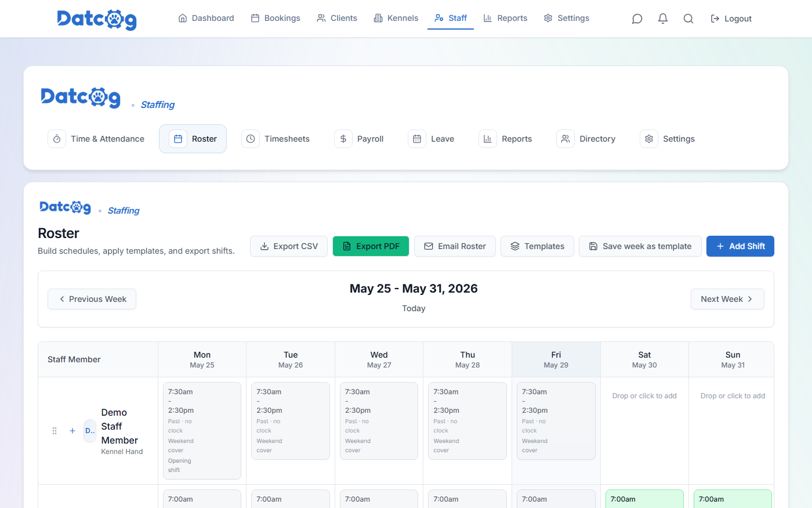Open Reports in the top navigation

click(505, 18)
